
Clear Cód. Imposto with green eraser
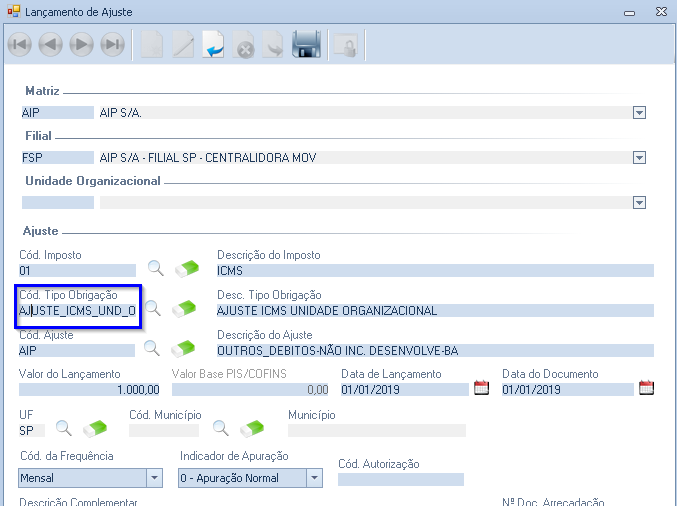point(187,268)
